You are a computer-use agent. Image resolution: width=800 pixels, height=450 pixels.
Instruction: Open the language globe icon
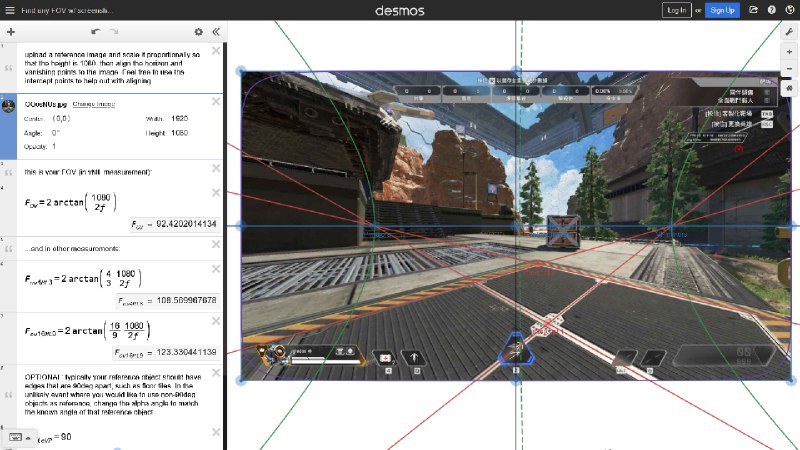(789, 10)
